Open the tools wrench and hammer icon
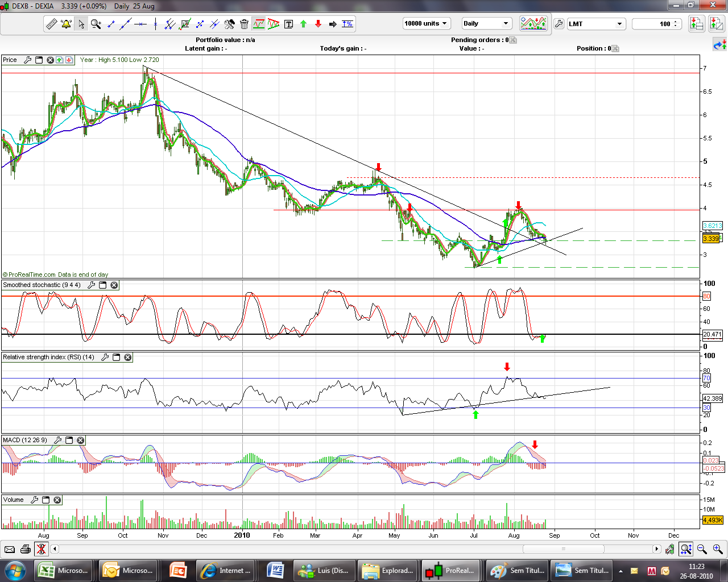The height and width of the screenshot is (582, 728). click(229, 24)
